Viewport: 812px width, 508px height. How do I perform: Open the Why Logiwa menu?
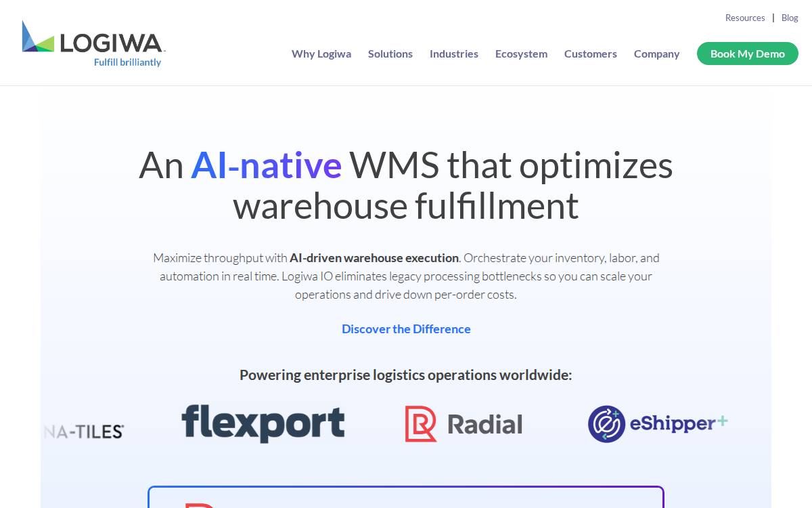(321, 54)
